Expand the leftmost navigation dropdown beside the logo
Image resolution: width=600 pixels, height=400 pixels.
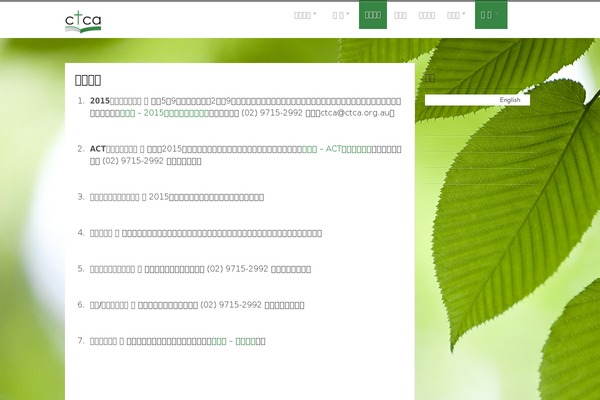(x=305, y=15)
